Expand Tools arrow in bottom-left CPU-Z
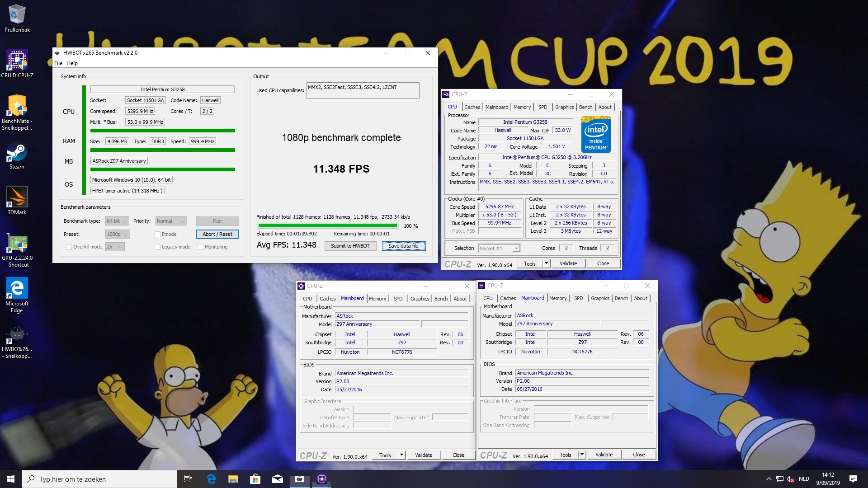Screen dimensions: 868x488 click(x=401, y=455)
